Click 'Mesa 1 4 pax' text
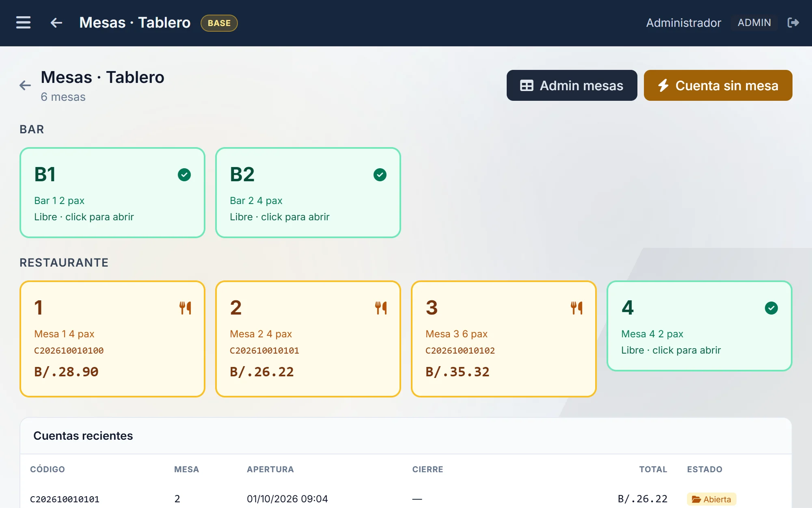Image resolution: width=812 pixels, height=508 pixels. pos(64,334)
